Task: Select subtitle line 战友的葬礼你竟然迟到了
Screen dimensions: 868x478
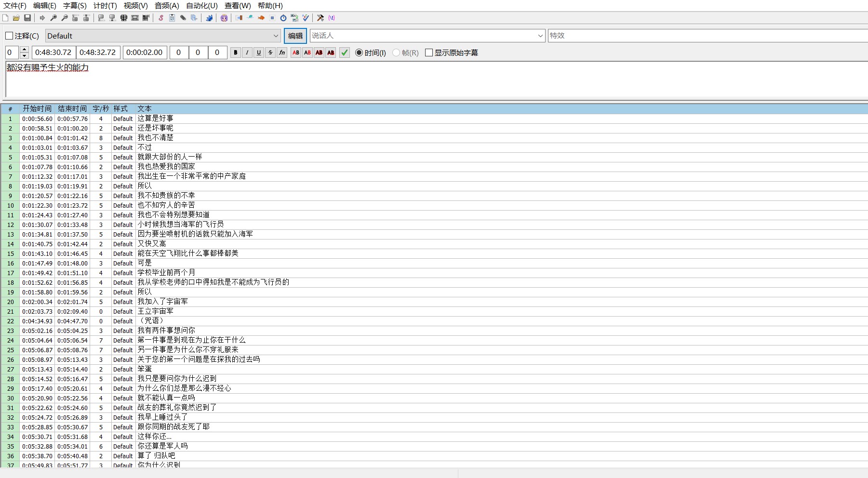Action: coord(434,408)
